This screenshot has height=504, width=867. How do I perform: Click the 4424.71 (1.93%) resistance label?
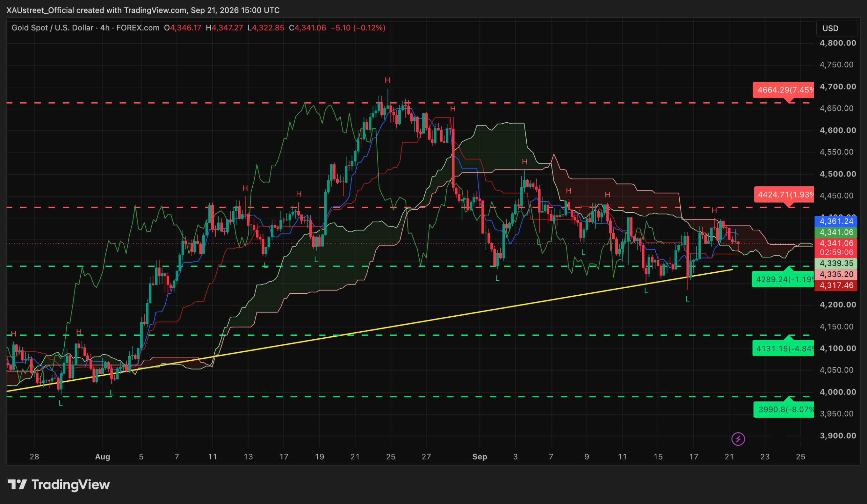pos(784,195)
